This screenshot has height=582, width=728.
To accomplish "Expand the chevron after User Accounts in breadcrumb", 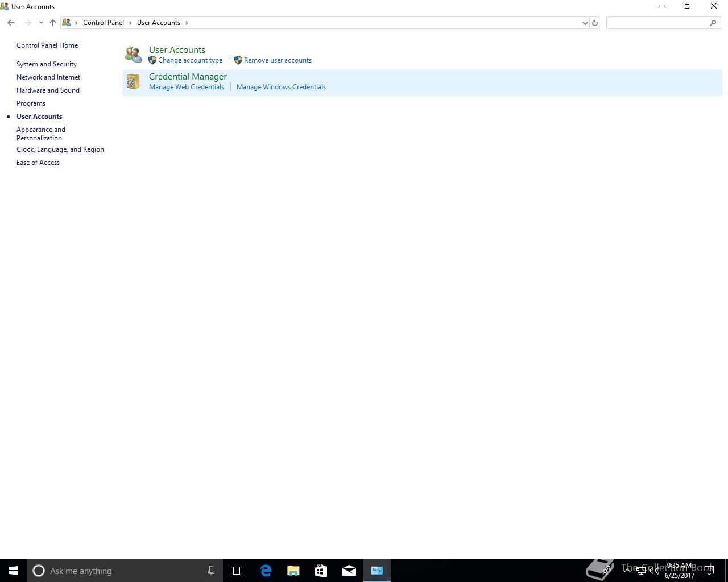I will [187, 23].
